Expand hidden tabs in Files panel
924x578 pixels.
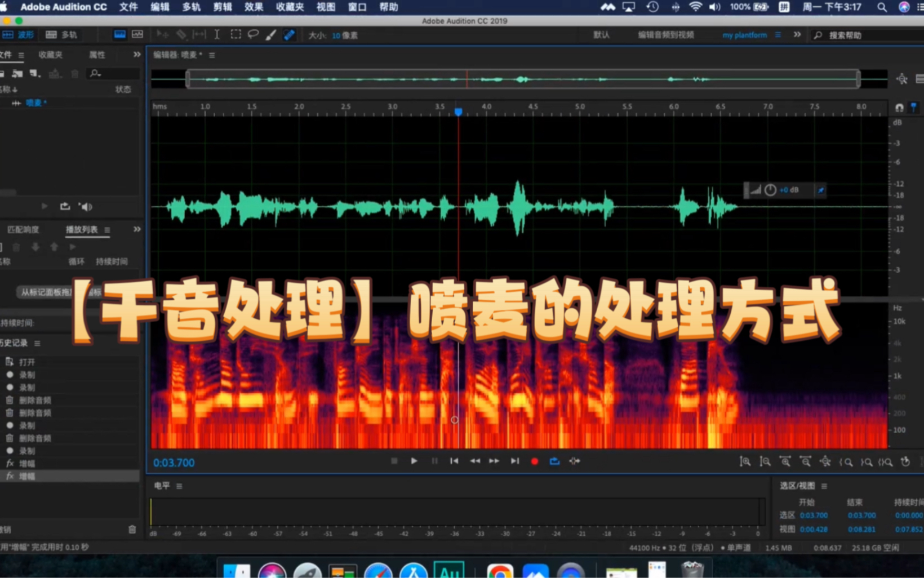click(x=136, y=55)
